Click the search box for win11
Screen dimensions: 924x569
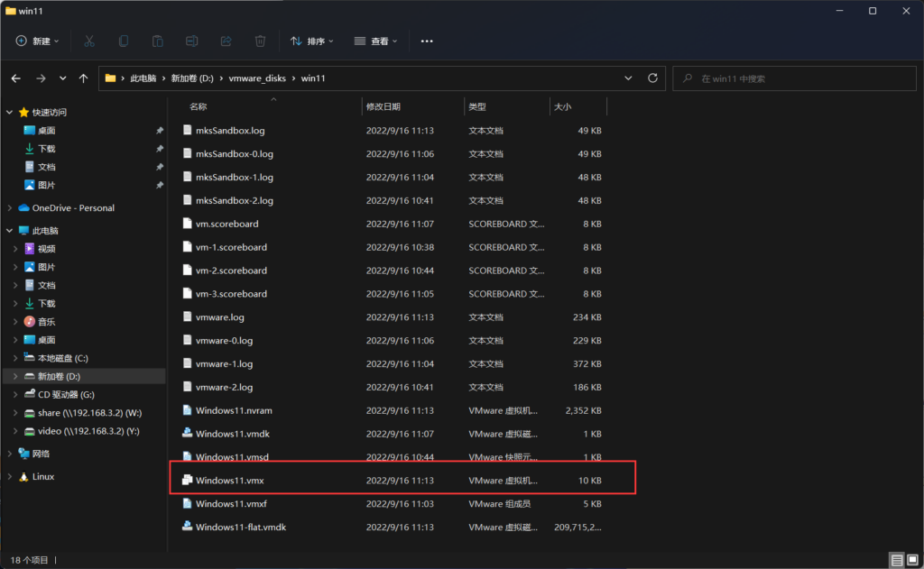coord(794,78)
